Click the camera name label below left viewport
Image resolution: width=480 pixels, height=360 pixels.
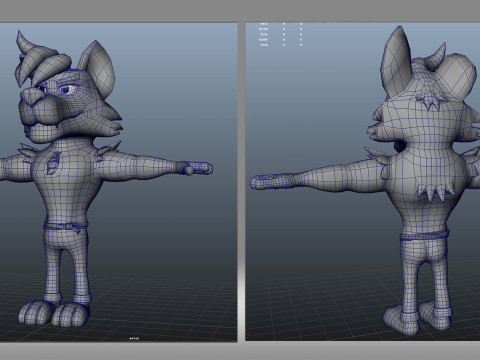click(134, 338)
